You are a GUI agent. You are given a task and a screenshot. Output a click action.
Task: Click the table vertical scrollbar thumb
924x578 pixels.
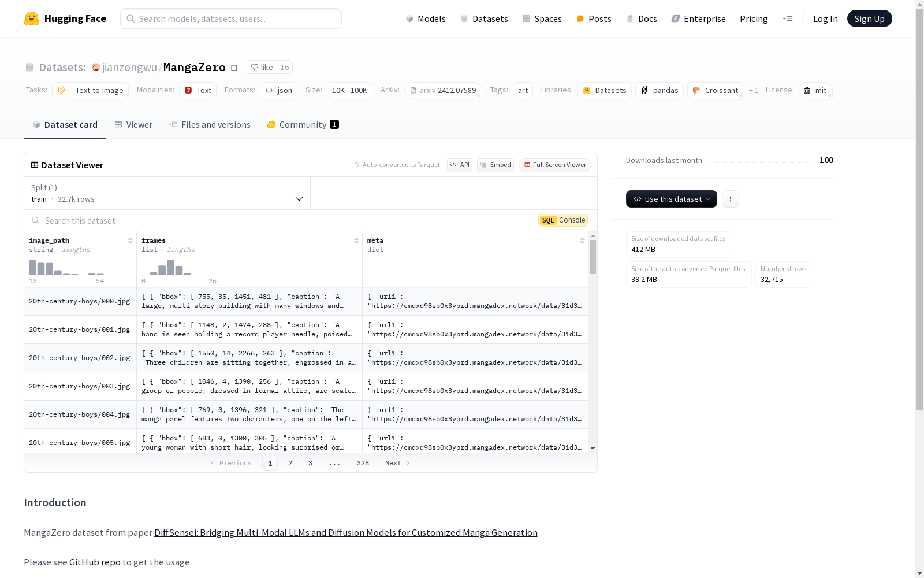click(x=593, y=257)
